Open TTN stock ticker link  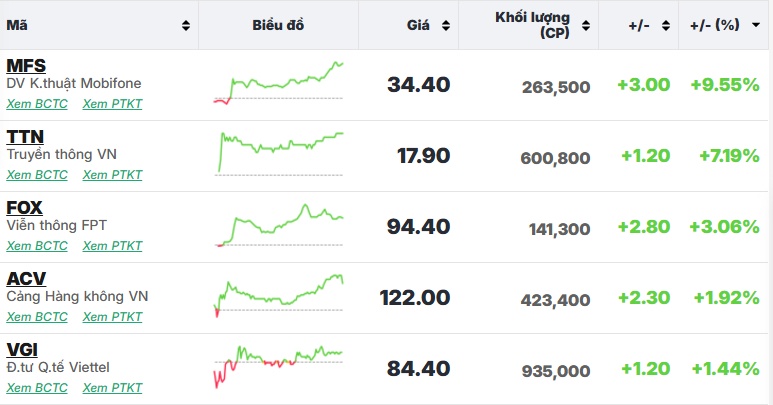pos(25,137)
